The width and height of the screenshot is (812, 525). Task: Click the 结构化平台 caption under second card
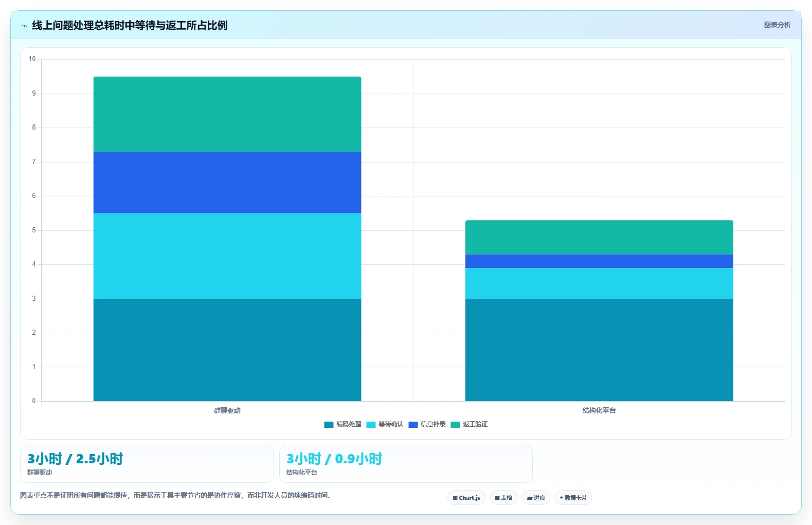pos(302,473)
